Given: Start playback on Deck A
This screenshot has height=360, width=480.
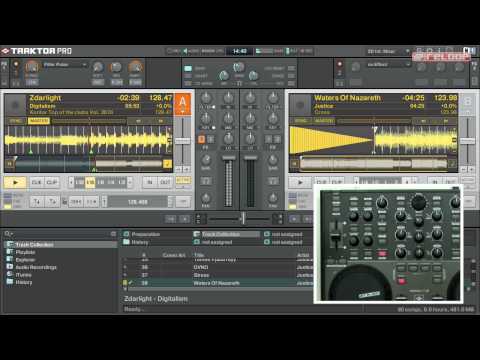Looking at the screenshot, I should (15, 182).
